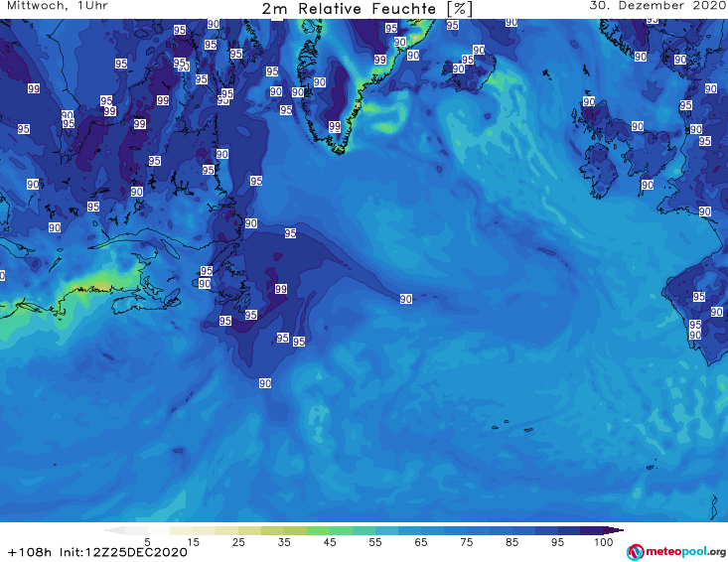This screenshot has height=562, width=728.
Task: Click the bright green color bar segment above 45
Action: 318,530
